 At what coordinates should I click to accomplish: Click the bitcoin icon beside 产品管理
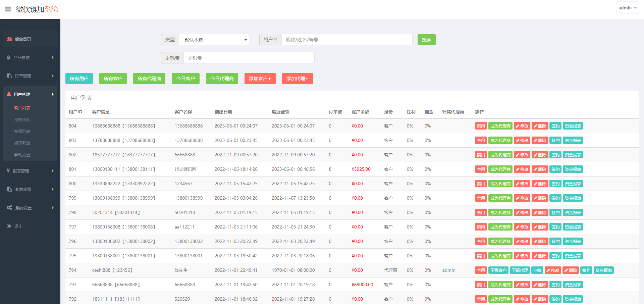pyautogui.click(x=9, y=58)
